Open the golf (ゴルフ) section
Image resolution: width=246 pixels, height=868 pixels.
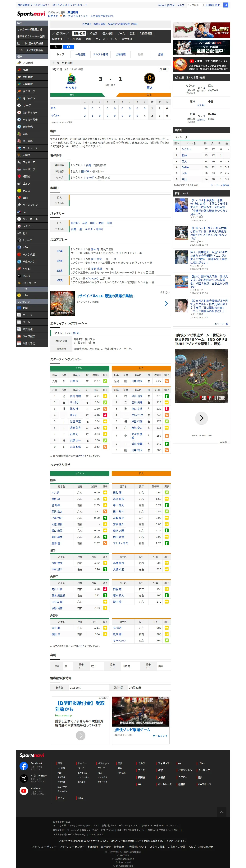pyautogui.click(x=32, y=184)
